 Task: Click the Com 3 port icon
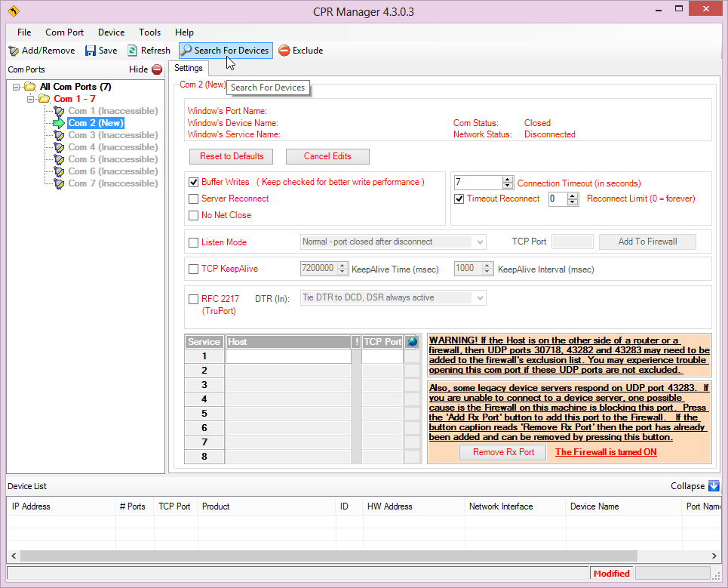[x=59, y=135]
